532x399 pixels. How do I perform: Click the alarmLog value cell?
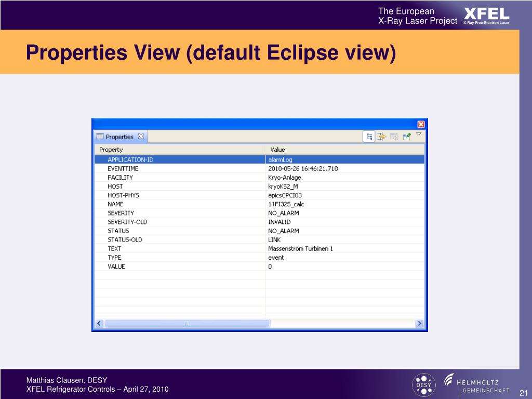[x=345, y=159]
